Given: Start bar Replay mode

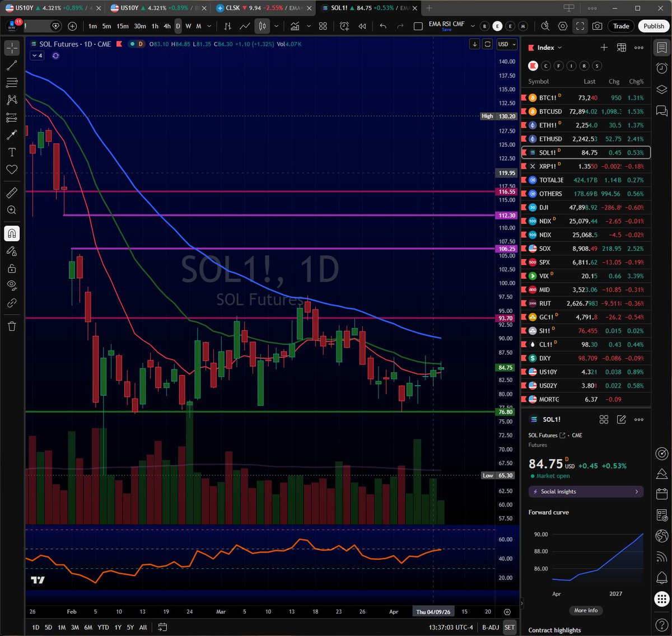Looking at the screenshot, I should (x=362, y=26).
